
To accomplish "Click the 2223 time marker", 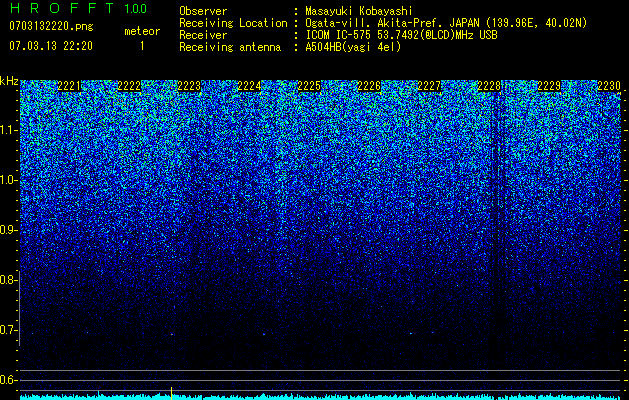I will [189, 86].
